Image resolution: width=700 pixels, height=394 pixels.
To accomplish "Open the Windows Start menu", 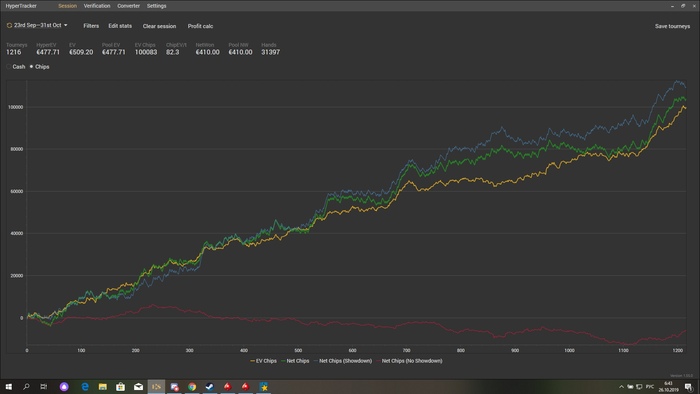I will coord(8,386).
